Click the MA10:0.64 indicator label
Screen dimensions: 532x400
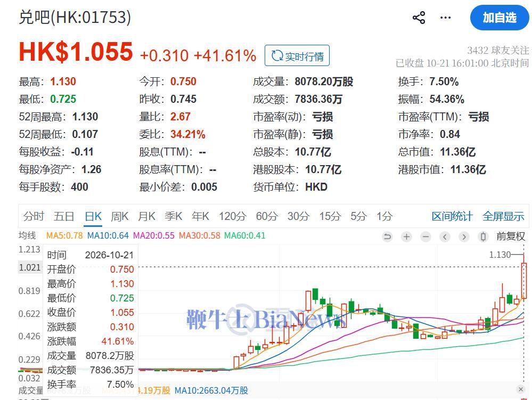[x=108, y=235]
